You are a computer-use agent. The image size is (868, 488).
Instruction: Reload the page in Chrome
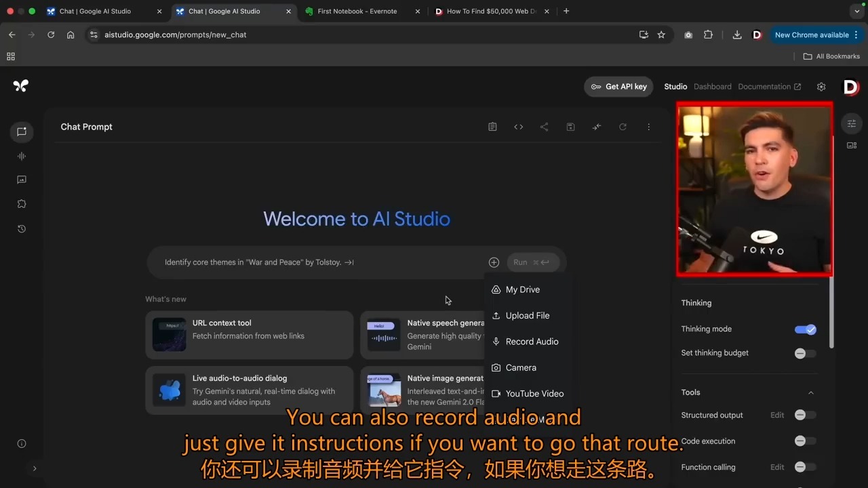click(x=51, y=35)
